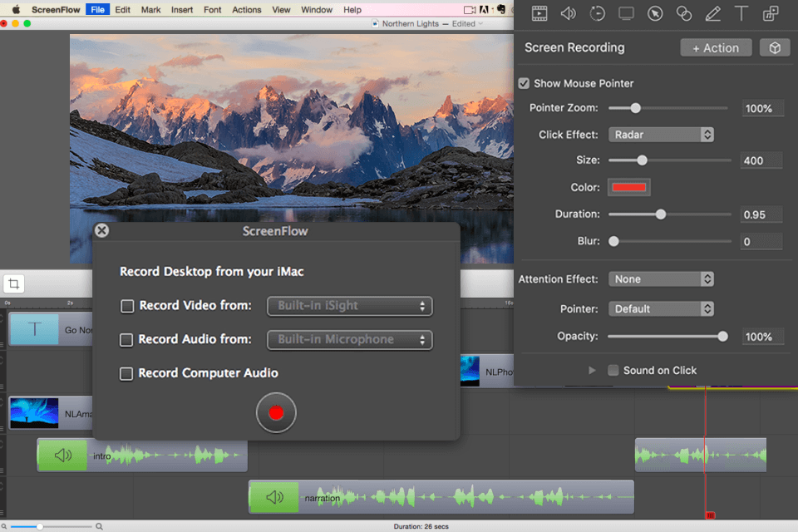
Task: Open the Media Library panel
Action: pyautogui.click(x=771, y=13)
